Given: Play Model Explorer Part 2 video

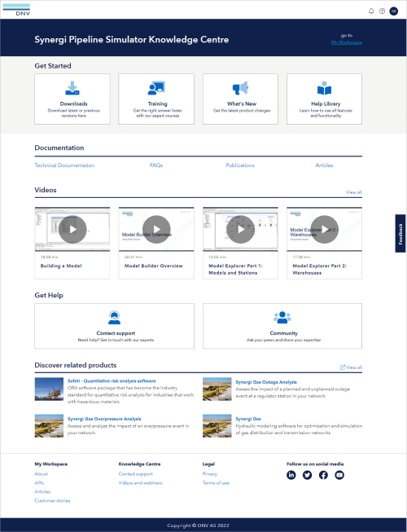Looking at the screenshot, I should coord(325,230).
